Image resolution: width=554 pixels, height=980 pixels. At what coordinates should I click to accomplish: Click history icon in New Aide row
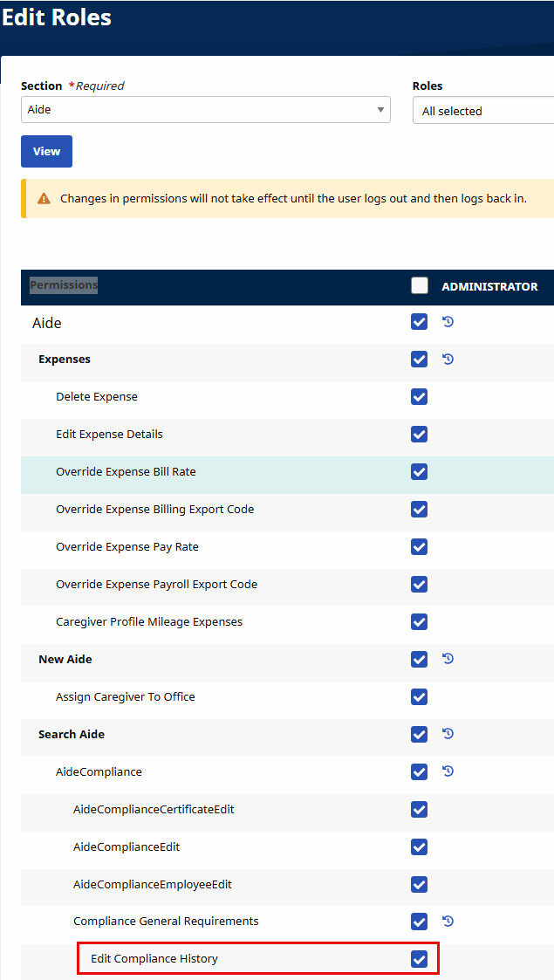tap(448, 659)
